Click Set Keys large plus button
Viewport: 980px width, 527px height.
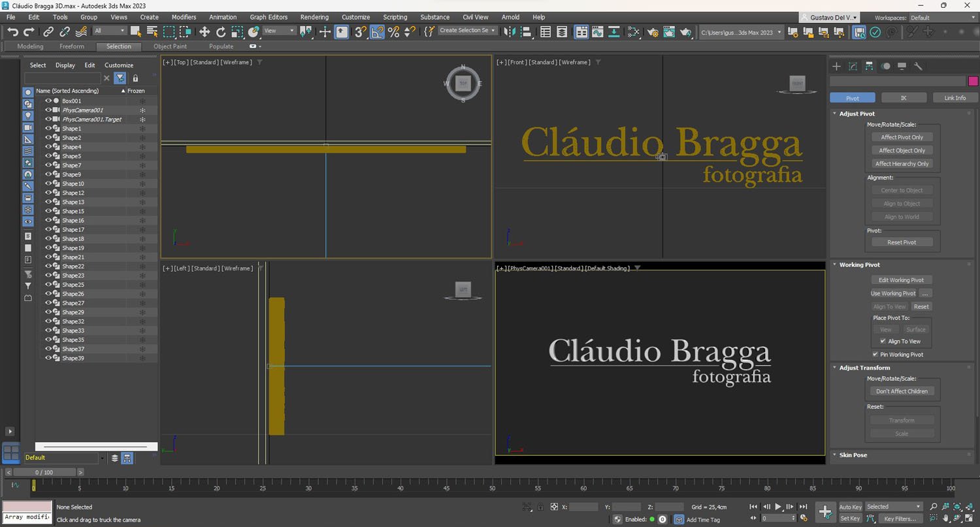825,512
